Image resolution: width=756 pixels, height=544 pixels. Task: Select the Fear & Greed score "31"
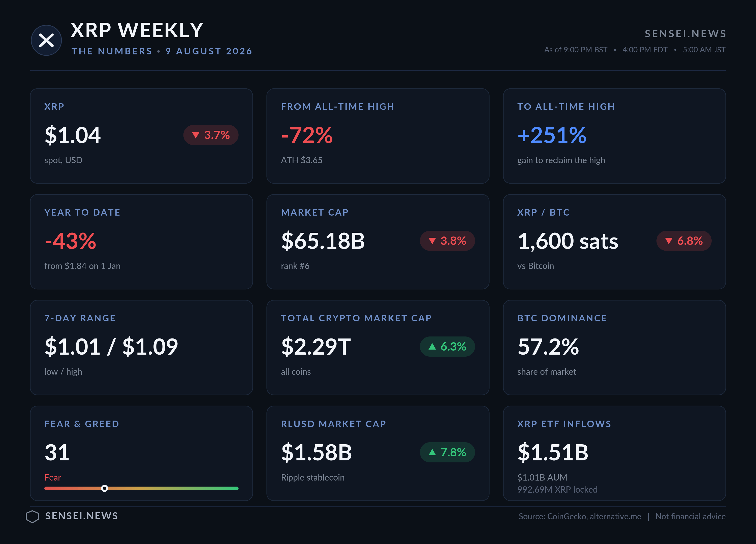[x=57, y=452]
